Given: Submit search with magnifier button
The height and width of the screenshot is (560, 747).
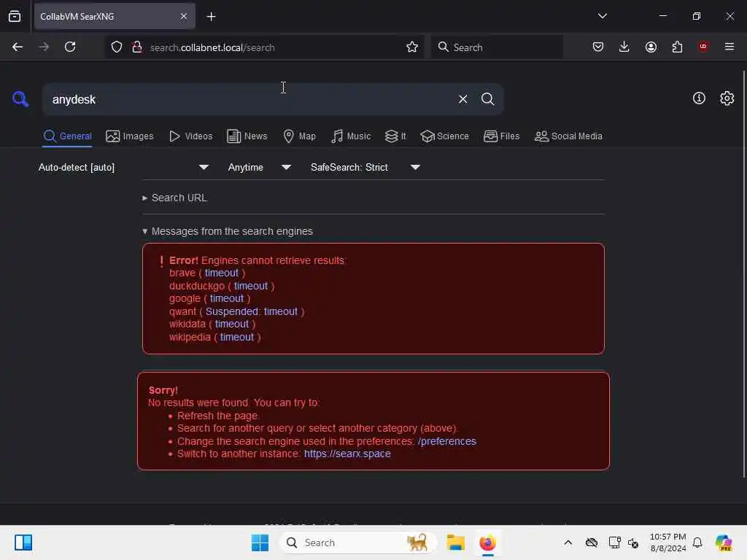Looking at the screenshot, I should point(487,99).
